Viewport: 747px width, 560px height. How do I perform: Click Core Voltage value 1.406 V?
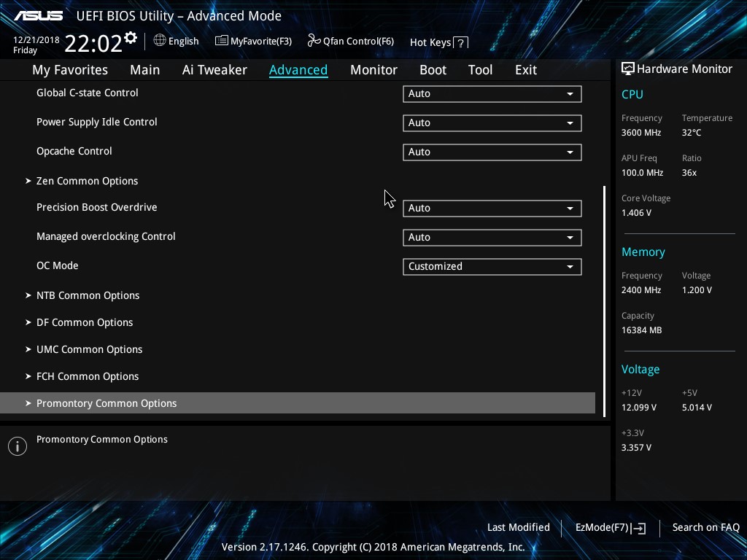tap(636, 213)
